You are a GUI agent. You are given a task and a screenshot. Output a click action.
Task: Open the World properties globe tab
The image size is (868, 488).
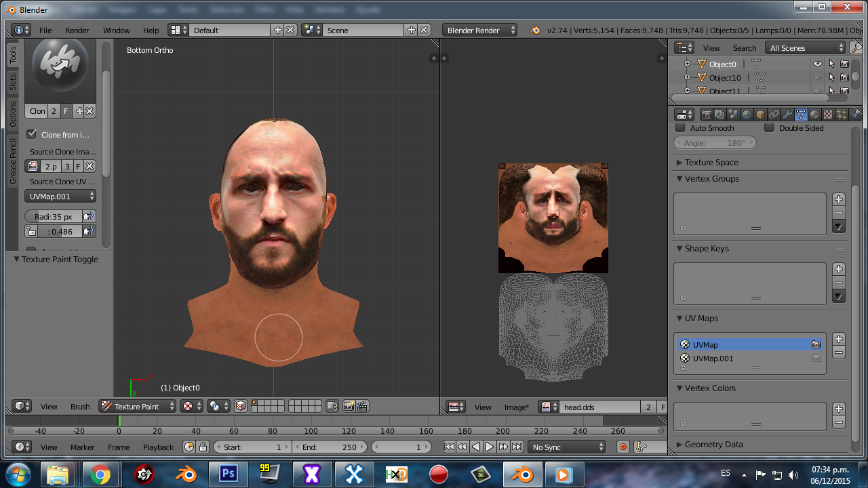pyautogui.click(x=747, y=115)
